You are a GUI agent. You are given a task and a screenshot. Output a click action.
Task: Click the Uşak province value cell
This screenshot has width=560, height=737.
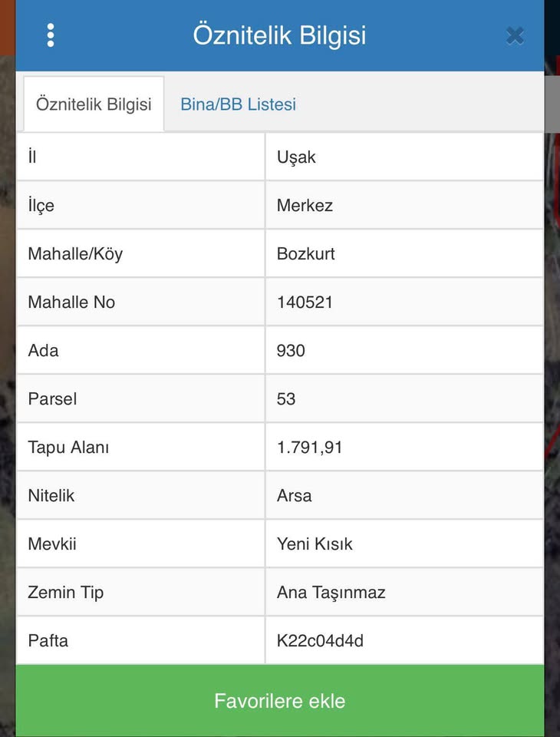click(296, 157)
